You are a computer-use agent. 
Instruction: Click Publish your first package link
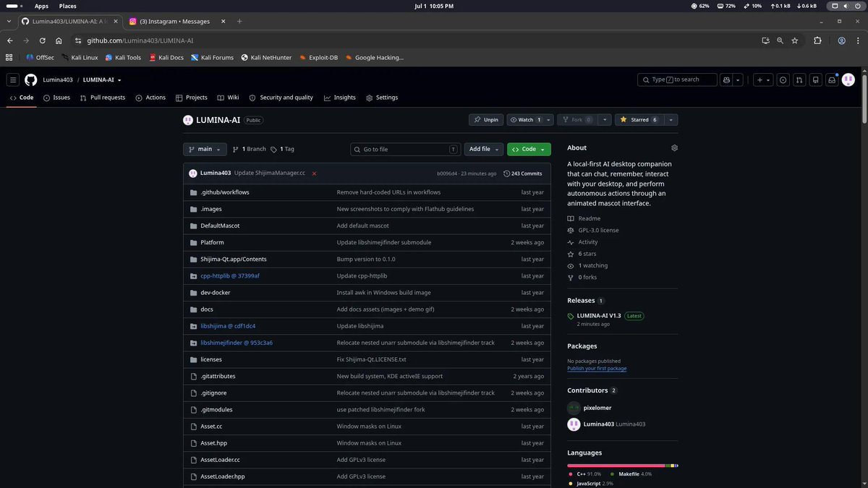point(597,369)
